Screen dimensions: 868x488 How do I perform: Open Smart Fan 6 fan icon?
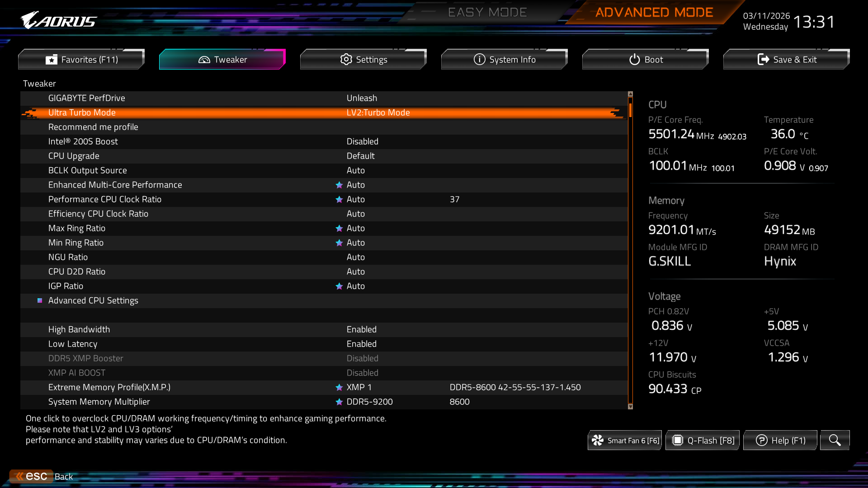(x=598, y=441)
